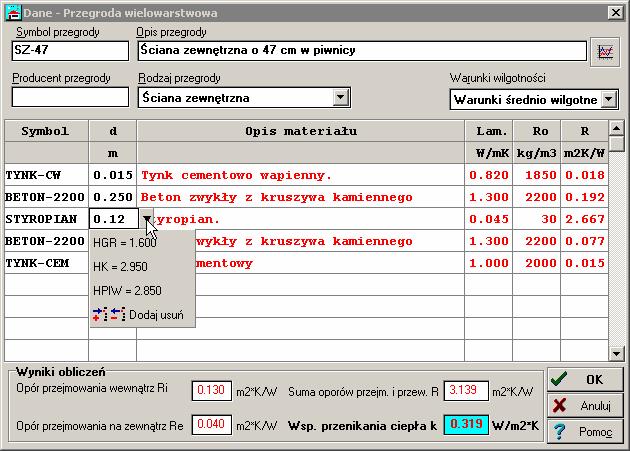Choose Dodaj usuń menu entry
The height and width of the screenshot is (451, 630).
tap(143, 314)
